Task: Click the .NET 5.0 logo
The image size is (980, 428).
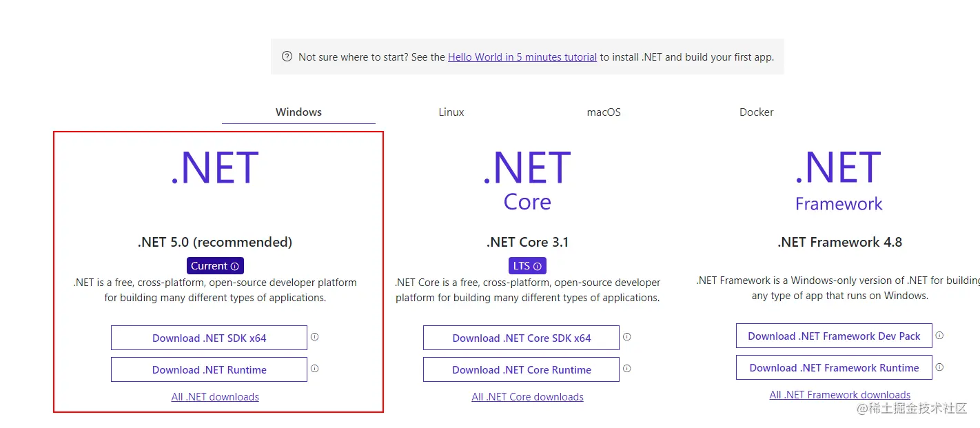Action: (215, 167)
